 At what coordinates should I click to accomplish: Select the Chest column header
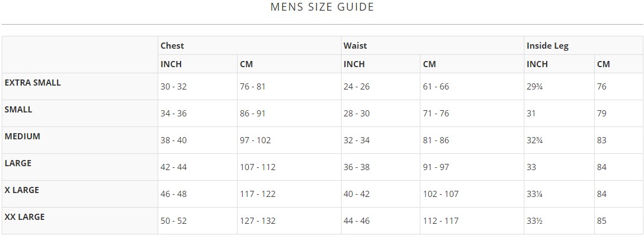(172, 46)
